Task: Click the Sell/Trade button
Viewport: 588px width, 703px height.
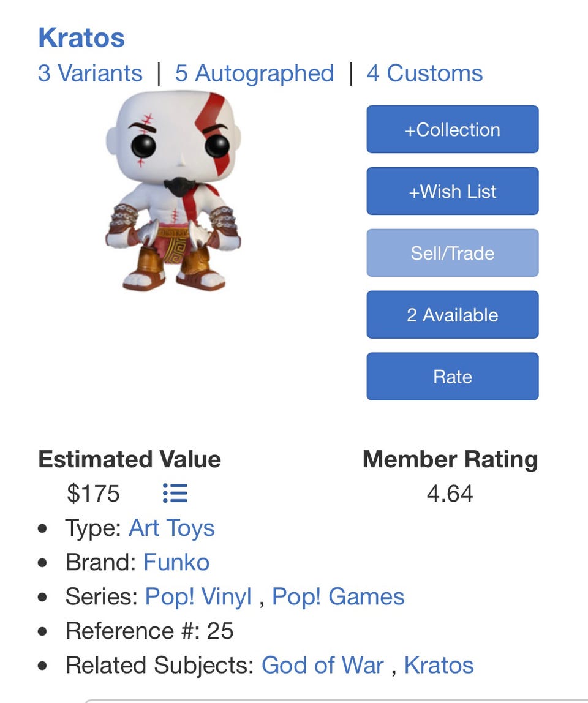Action: coord(453,254)
